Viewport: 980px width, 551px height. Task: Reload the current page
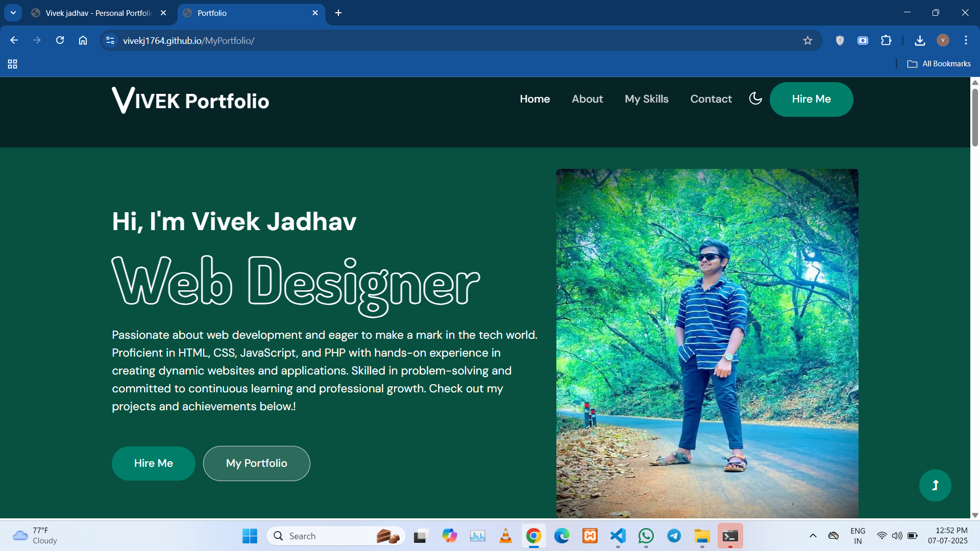[60, 40]
